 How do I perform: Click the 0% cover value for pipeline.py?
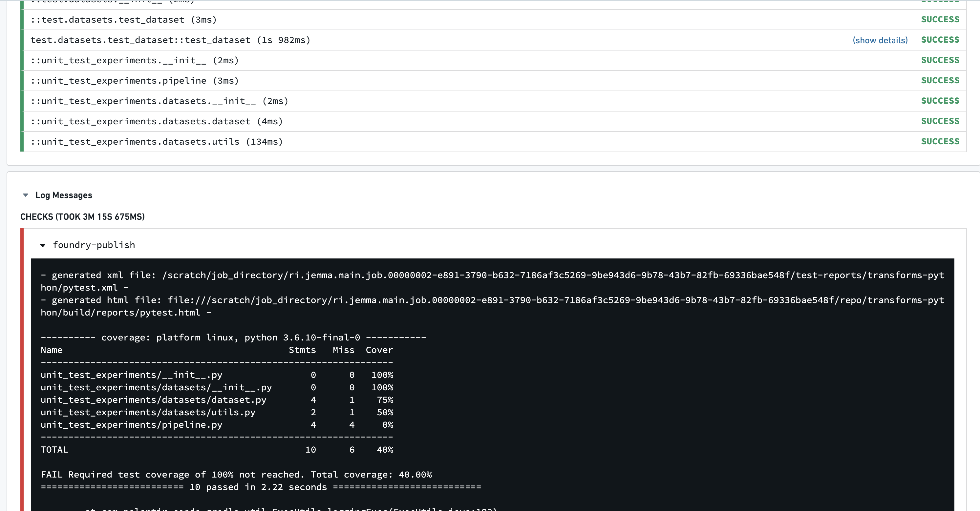(388, 425)
